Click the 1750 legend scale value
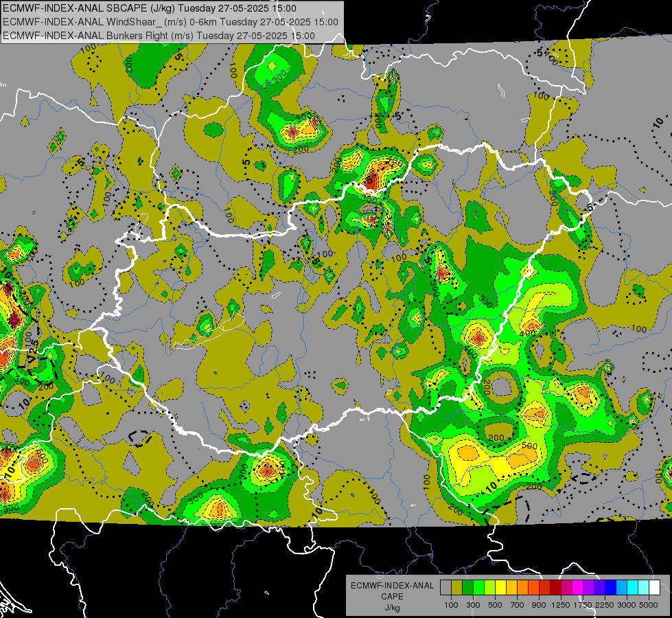Viewport: 672px width, 618px height. pos(583,605)
